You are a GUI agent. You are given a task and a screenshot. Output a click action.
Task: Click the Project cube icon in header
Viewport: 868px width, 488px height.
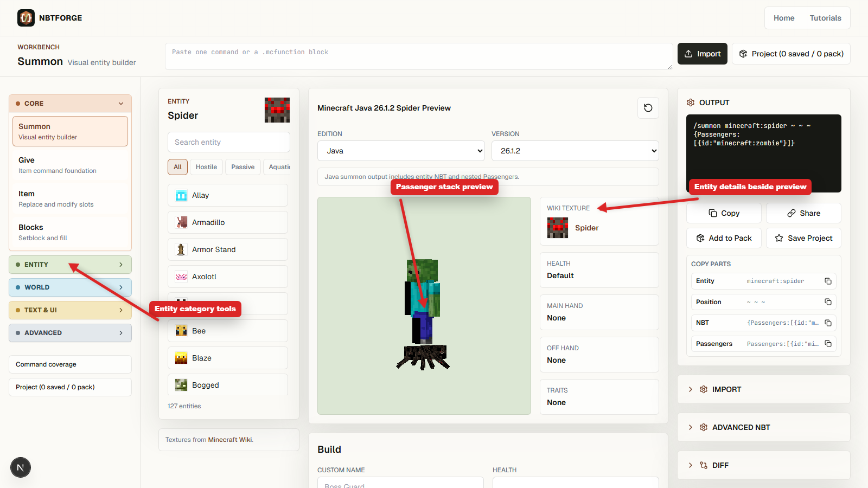[x=743, y=54]
